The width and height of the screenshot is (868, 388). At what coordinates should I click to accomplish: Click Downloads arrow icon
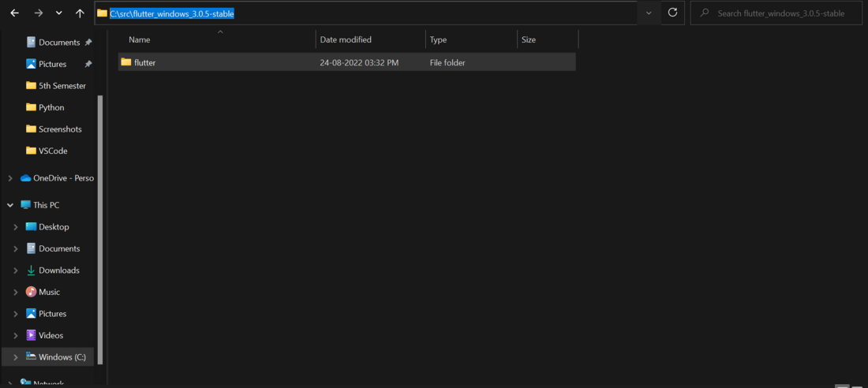coord(31,270)
